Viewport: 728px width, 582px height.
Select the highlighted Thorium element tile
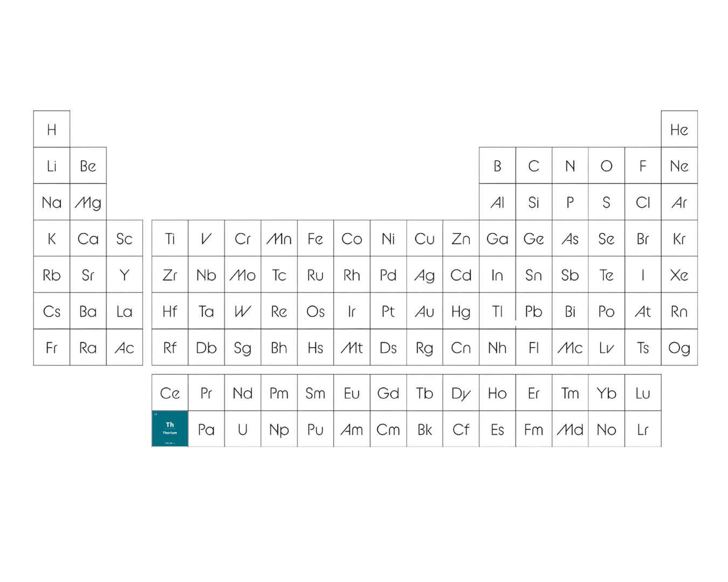click(170, 429)
